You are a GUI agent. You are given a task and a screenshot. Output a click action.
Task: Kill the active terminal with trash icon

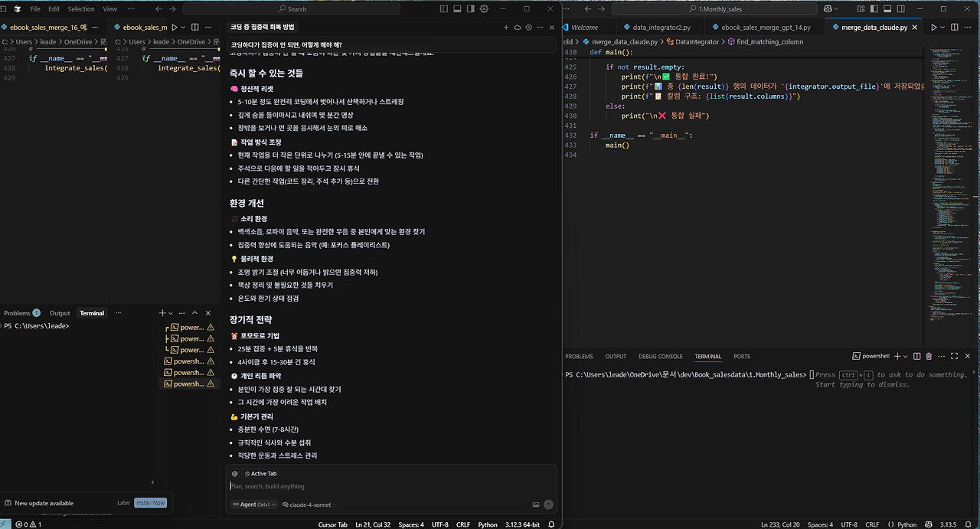coord(929,356)
